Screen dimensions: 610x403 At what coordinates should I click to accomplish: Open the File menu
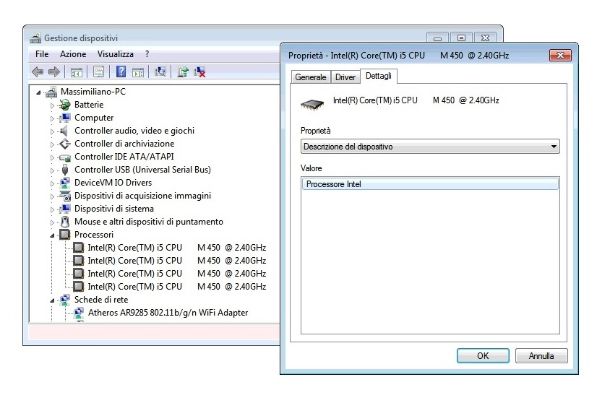tap(42, 54)
